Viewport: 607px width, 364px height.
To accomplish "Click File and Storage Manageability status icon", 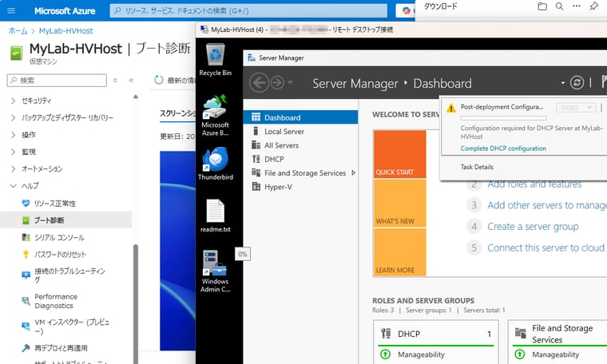I will click(x=519, y=354).
